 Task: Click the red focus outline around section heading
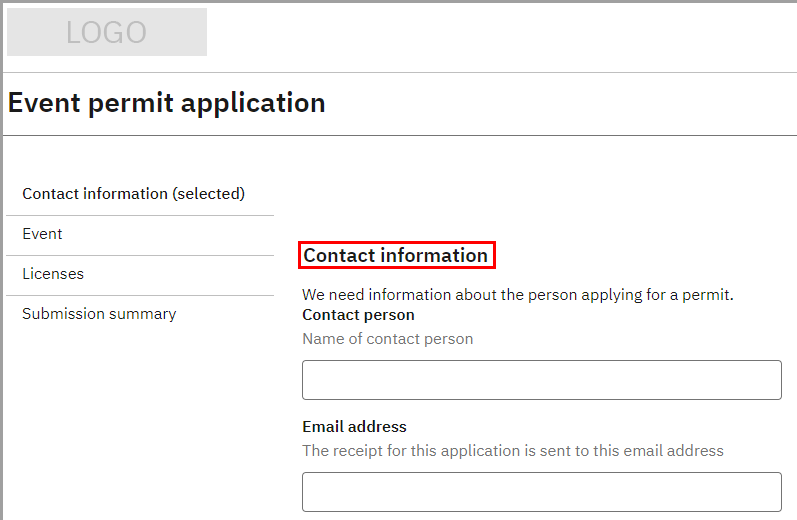pos(397,243)
